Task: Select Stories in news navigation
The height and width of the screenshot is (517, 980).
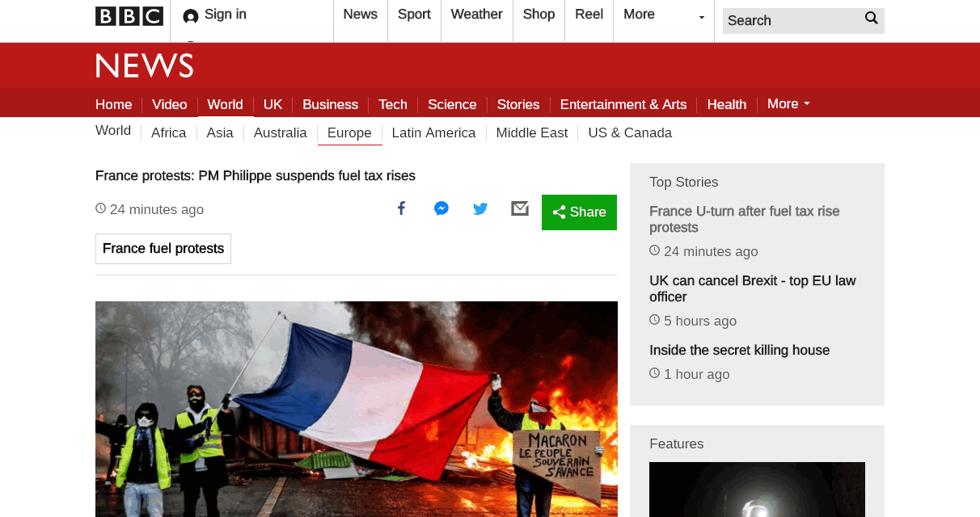Action: (x=518, y=104)
